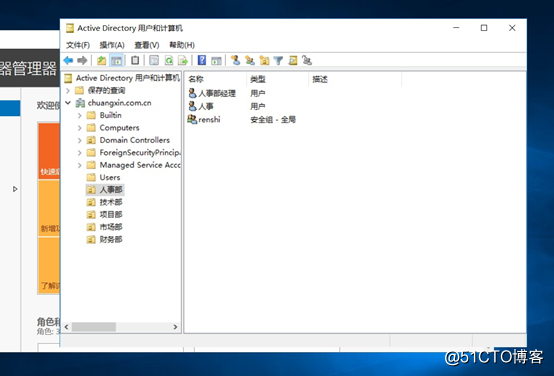Viewport: 554px width, 376px height.
Task: Click the Export list toolbar icon
Action: [183, 60]
